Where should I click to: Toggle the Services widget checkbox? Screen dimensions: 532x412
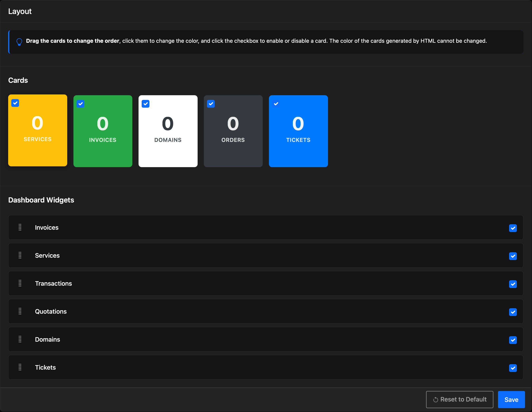pos(513,256)
